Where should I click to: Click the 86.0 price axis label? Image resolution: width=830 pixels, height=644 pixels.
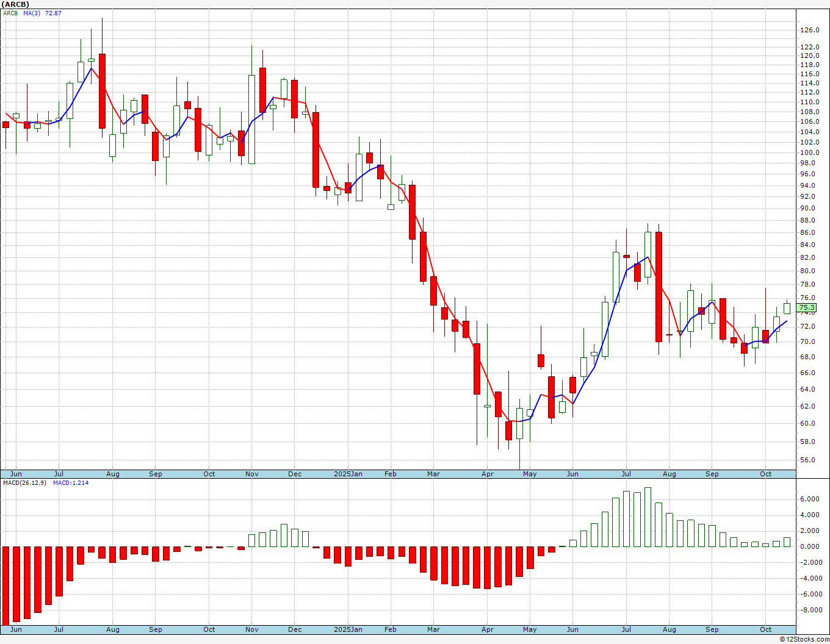point(809,232)
